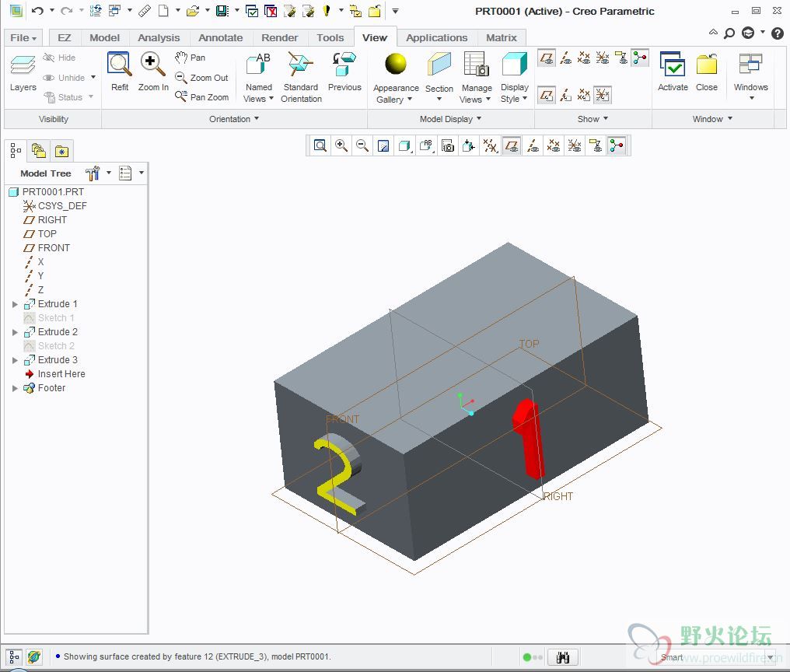Click the Refit view icon
Screen dimensions: 790x672
120,64
